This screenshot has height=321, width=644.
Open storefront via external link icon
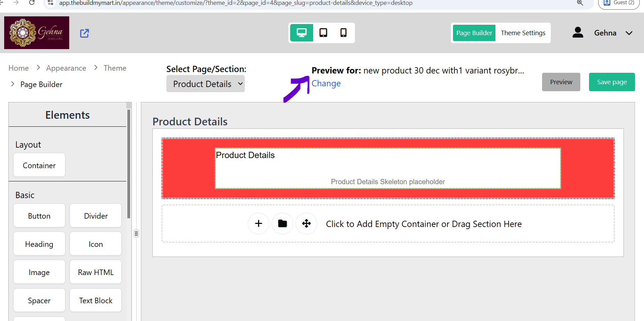(x=85, y=33)
